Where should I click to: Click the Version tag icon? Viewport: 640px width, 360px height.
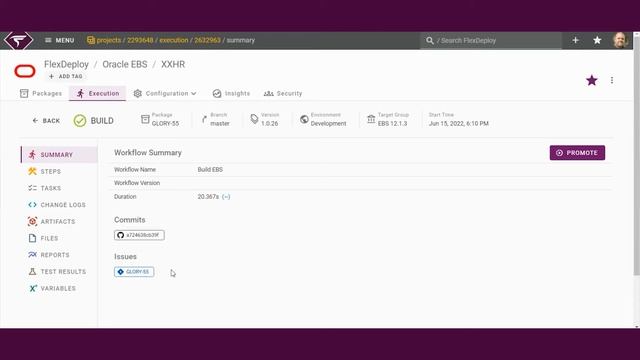(254, 119)
